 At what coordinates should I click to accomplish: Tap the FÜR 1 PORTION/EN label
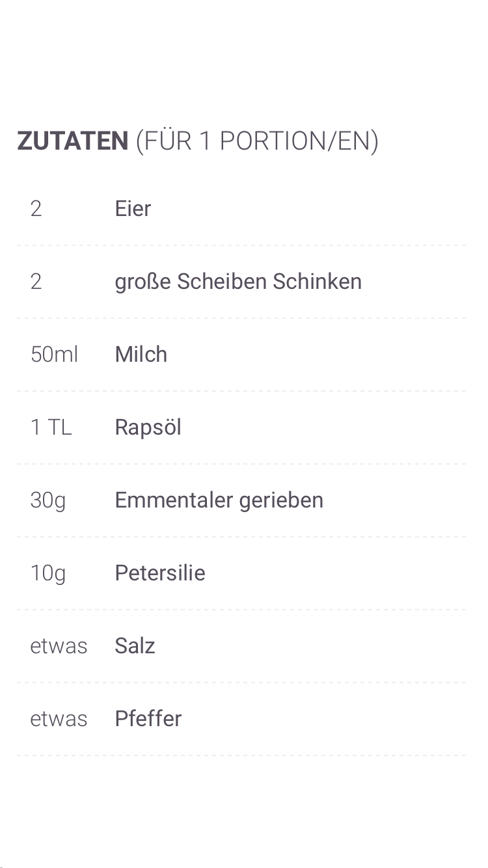coord(257,141)
